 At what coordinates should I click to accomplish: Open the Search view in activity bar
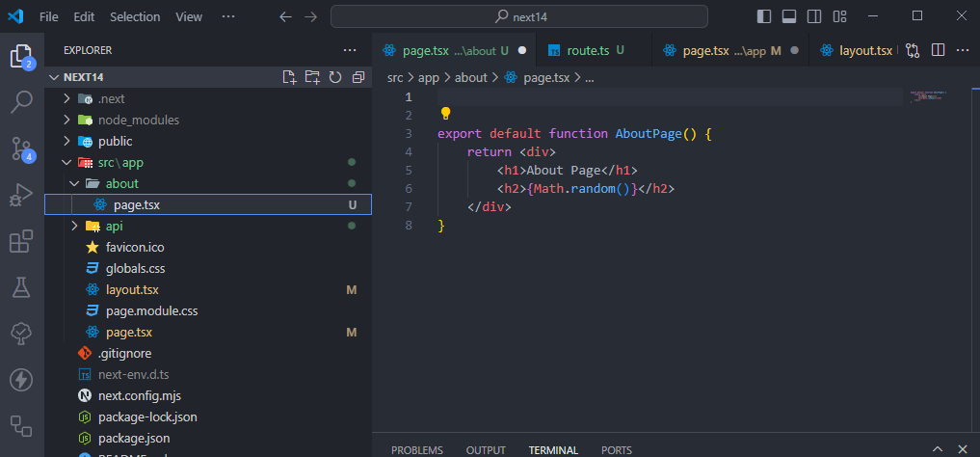[x=21, y=101]
